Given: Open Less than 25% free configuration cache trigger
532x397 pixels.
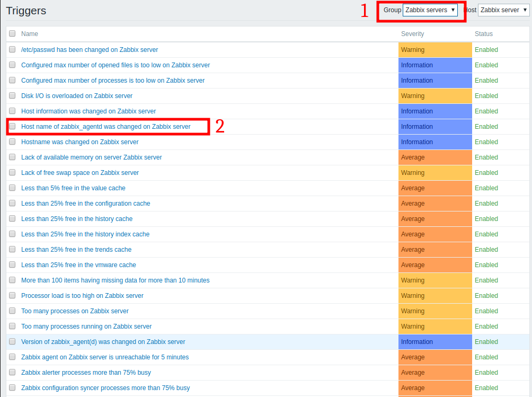Looking at the screenshot, I should click(x=85, y=203).
